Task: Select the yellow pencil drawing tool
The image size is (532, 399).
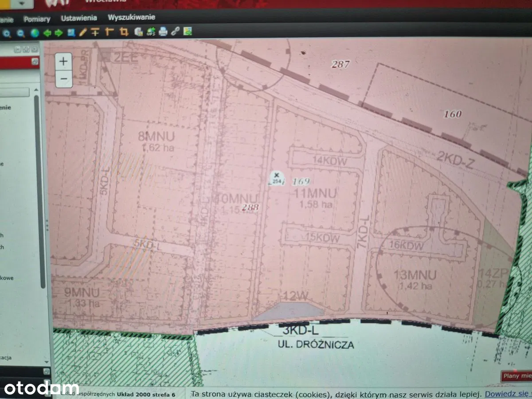Action: [x=83, y=32]
